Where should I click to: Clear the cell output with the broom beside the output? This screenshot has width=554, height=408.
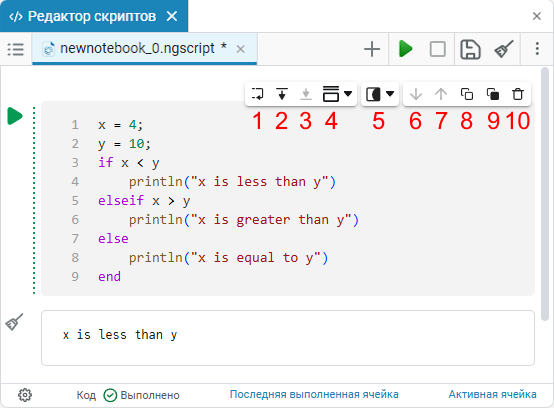[x=14, y=322]
